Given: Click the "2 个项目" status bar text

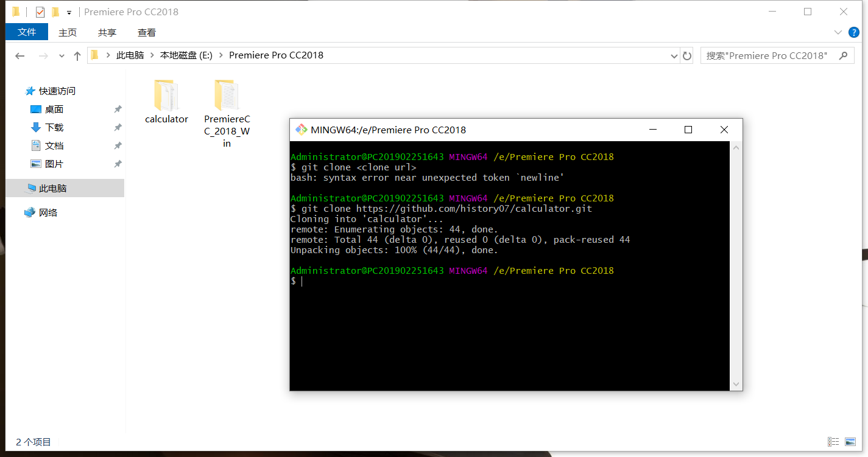Looking at the screenshot, I should pos(34,442).
